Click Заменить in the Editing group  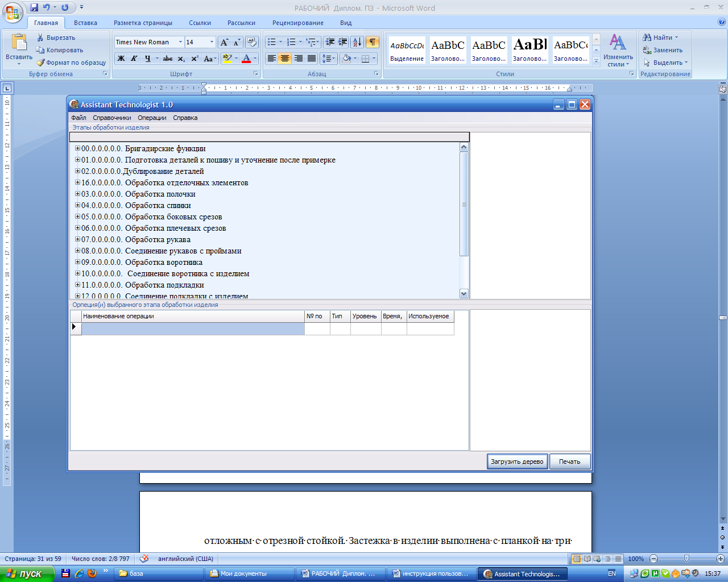663,50
